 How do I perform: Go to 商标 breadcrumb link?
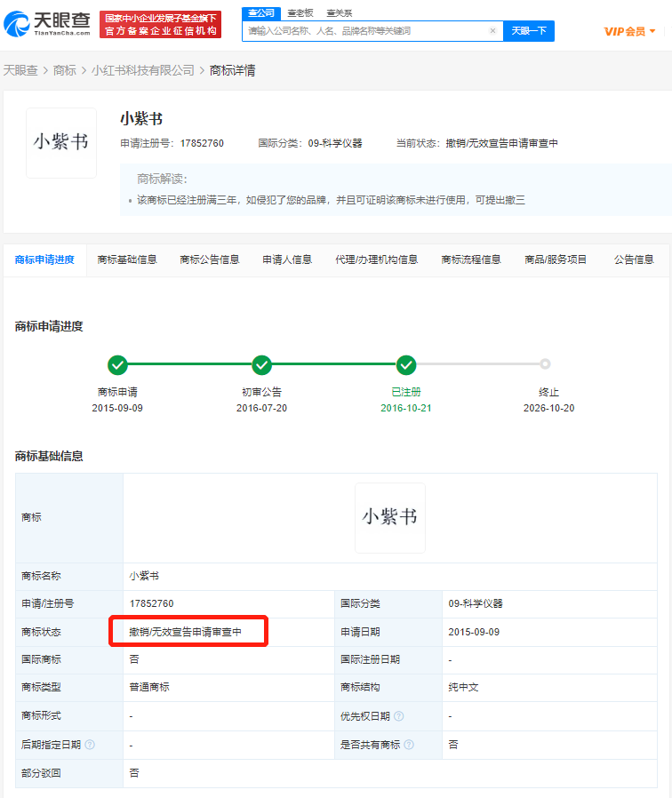click(65, 70)
